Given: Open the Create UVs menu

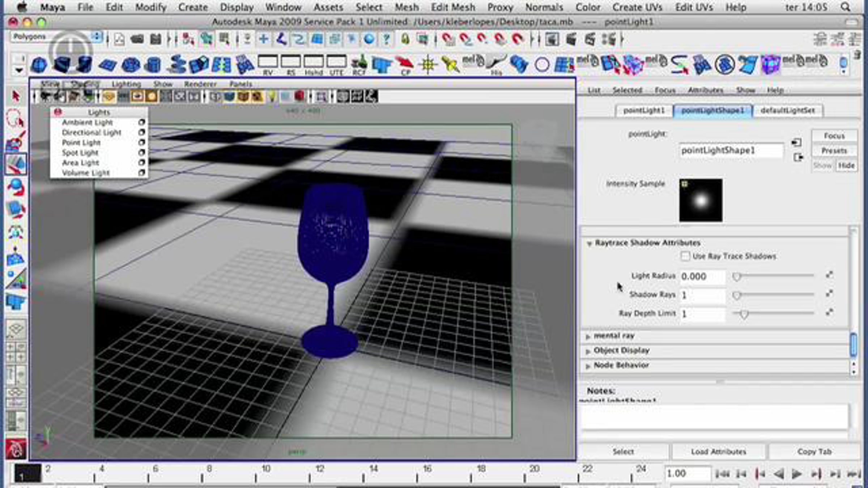Looking at the screenshot, I should click(x=637, y=7).
